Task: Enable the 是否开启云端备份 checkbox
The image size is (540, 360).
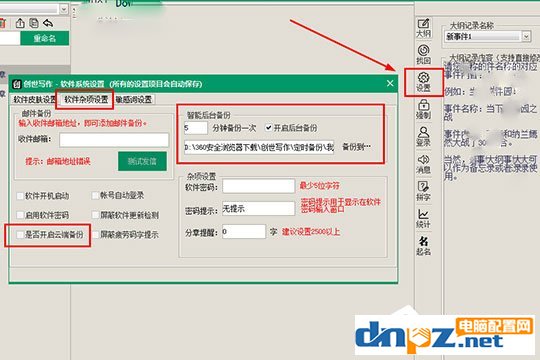Action: click(20, 235)
